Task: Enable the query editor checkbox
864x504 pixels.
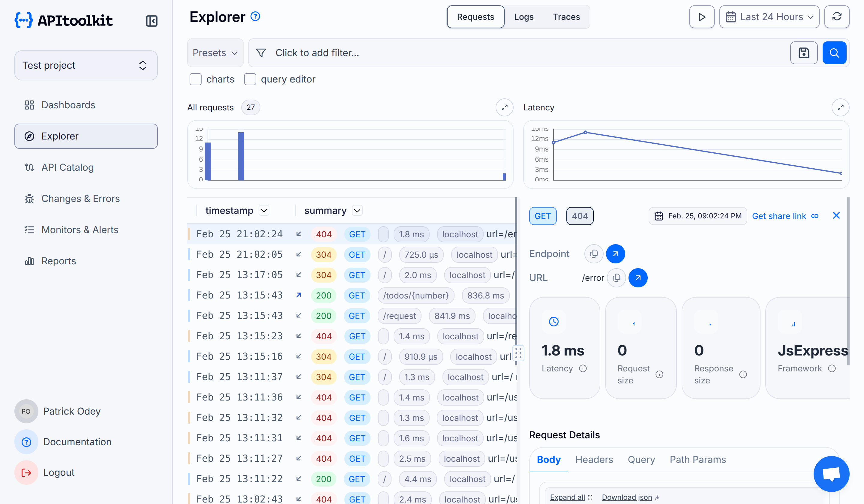Action: 250,79
